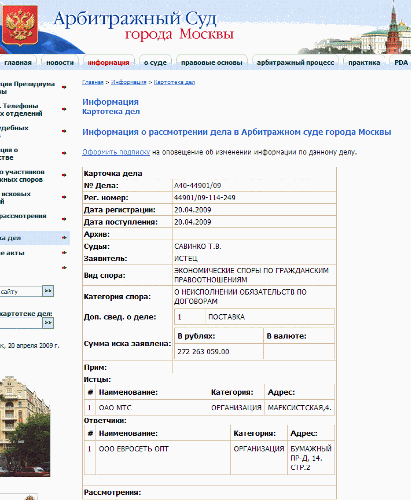Viewport: 411px width, 500px height.
Task: Switch to the о суде tab
Action: tap(155, 63)
